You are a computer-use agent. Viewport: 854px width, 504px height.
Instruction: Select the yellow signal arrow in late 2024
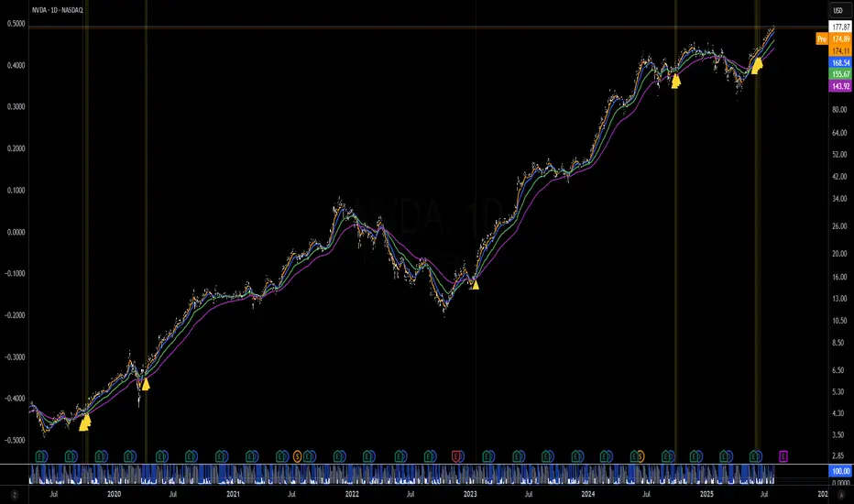tap(676, 82)
